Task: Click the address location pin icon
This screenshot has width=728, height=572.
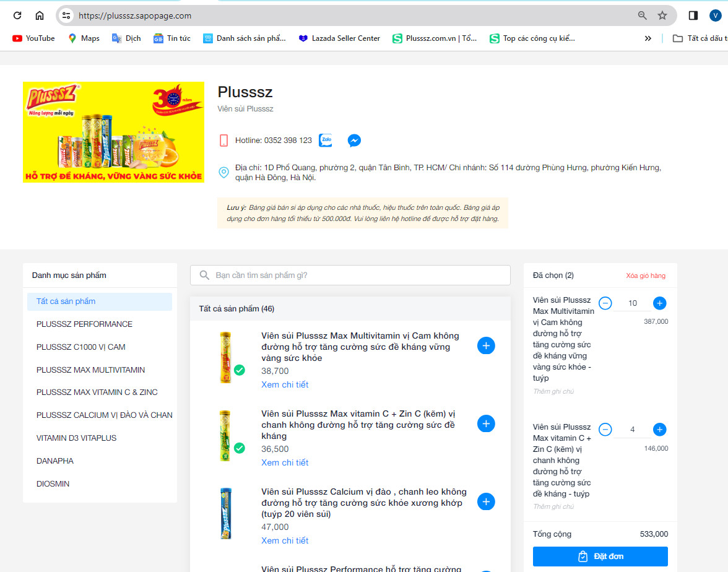Action: (224, 172)
